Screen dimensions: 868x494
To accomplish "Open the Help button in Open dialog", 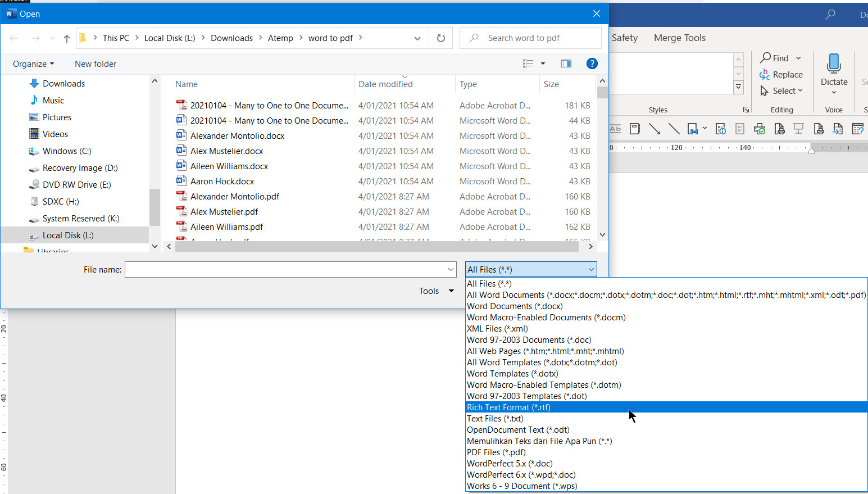I will coord(592,64).
